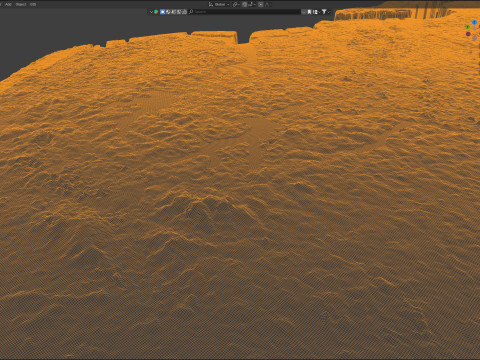Open the Add menu in viewport header
Screen dimensions: 480x360
(8, 4)
